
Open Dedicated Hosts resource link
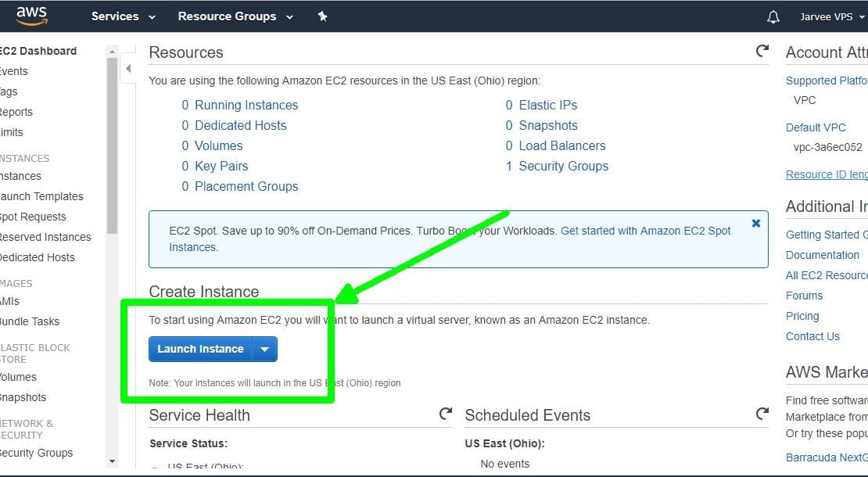240,126
